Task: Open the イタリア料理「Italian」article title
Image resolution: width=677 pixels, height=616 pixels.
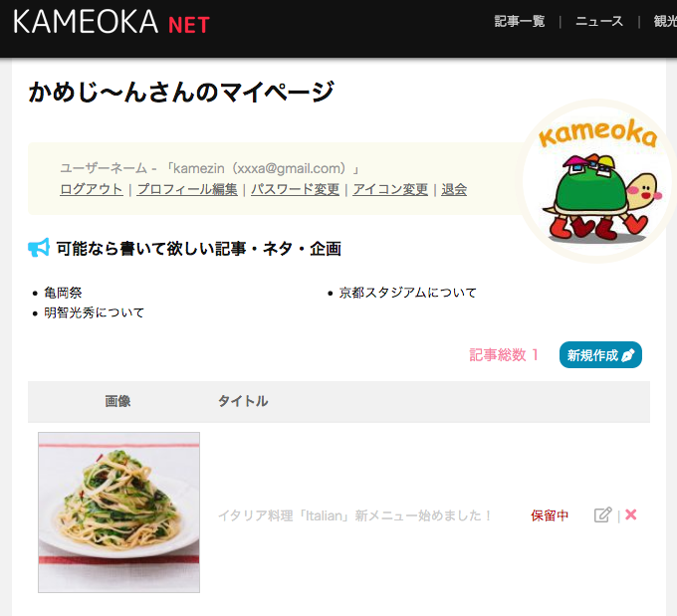Action: point(354,515)
